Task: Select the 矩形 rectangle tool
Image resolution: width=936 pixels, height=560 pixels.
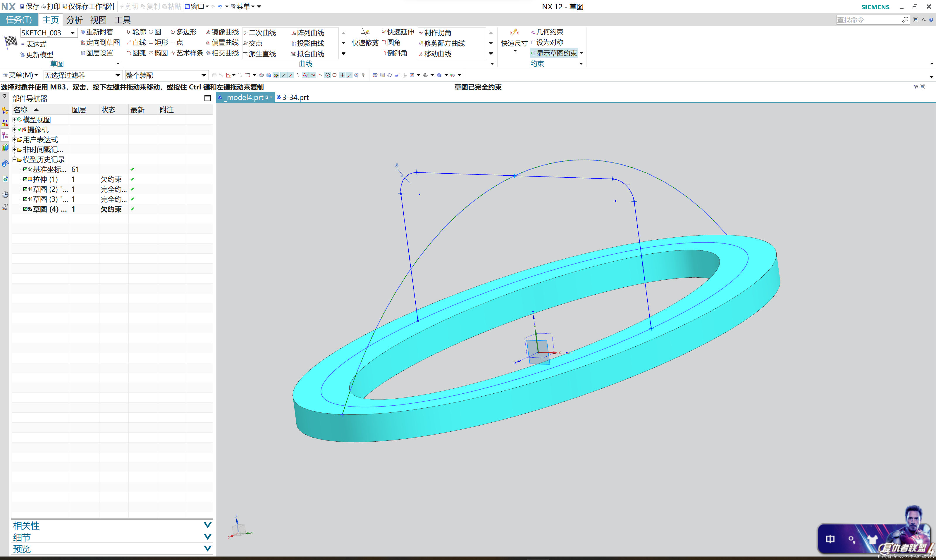Action: [x=158, y=42]
